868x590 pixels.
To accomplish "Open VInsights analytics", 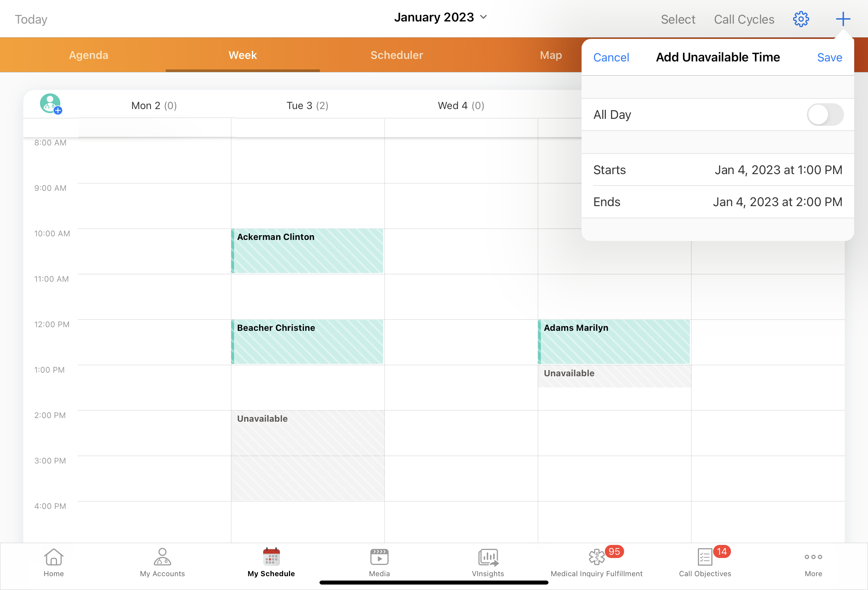I will [x=488, y=563].
